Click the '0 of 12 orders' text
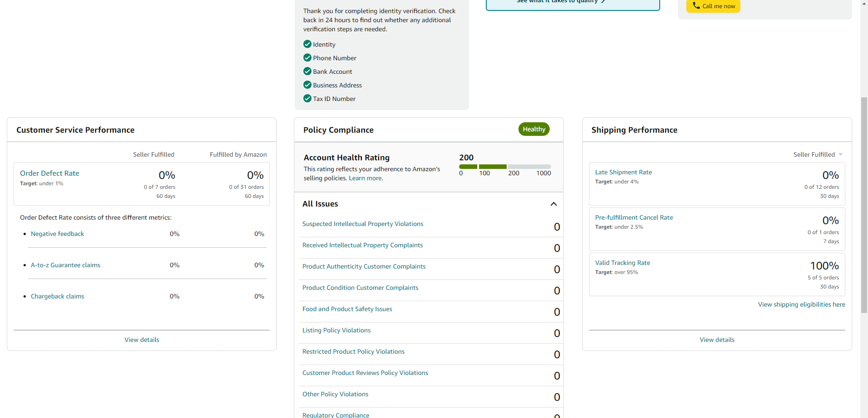Image resolution: width=868 pixels, height=418 pixels. (821, 187)
